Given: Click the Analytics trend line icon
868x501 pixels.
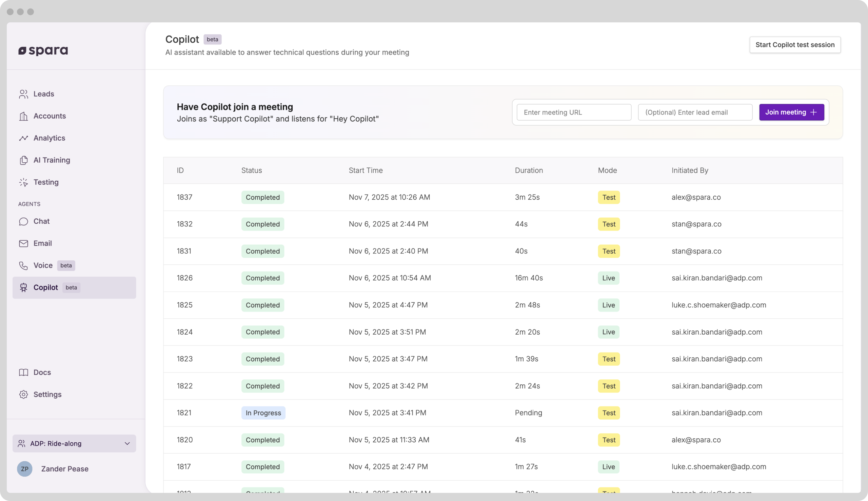Looking at the screenshot, I should point(23,138).
